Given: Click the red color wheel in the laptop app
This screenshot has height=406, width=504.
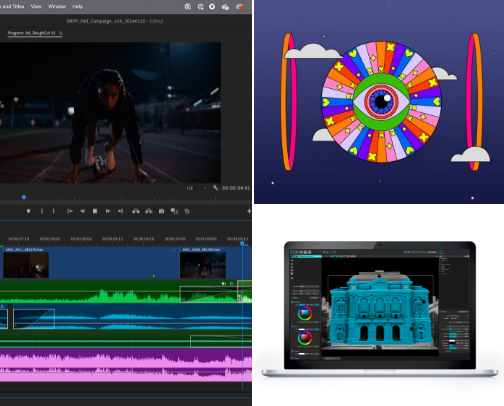Looking at the screenshot, I should click(305, 338).
